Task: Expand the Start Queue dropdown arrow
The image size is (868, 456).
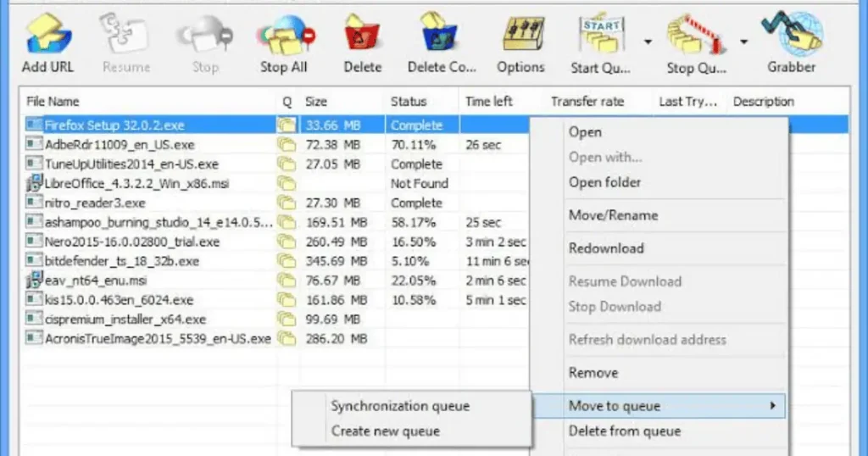Action: click(647, 42)
